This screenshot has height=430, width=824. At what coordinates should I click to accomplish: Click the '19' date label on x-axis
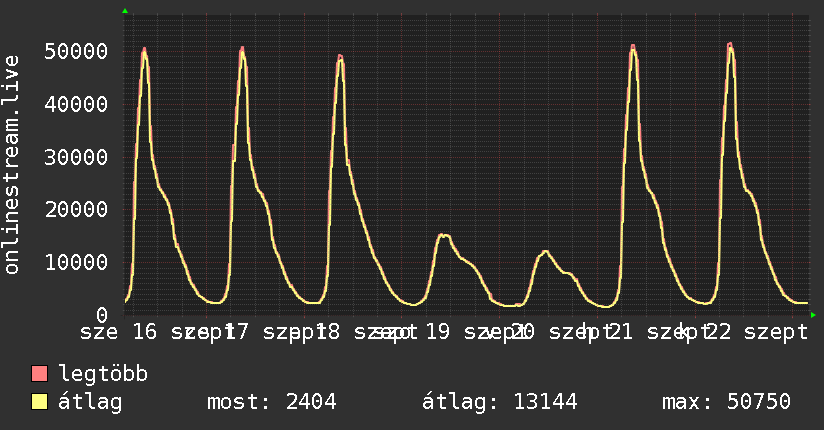tap(437, 332)
